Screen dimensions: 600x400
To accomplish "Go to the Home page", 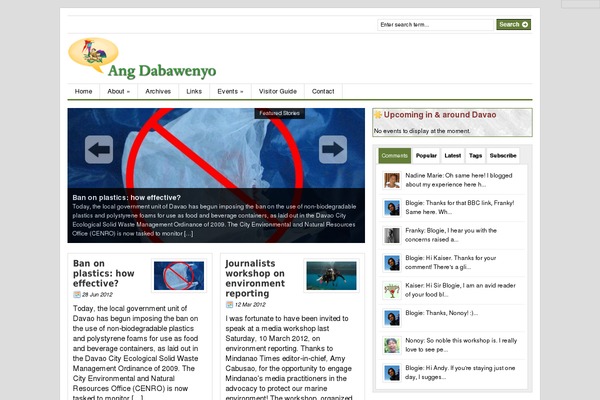I will pyautogui.click(x=83, y=91).
